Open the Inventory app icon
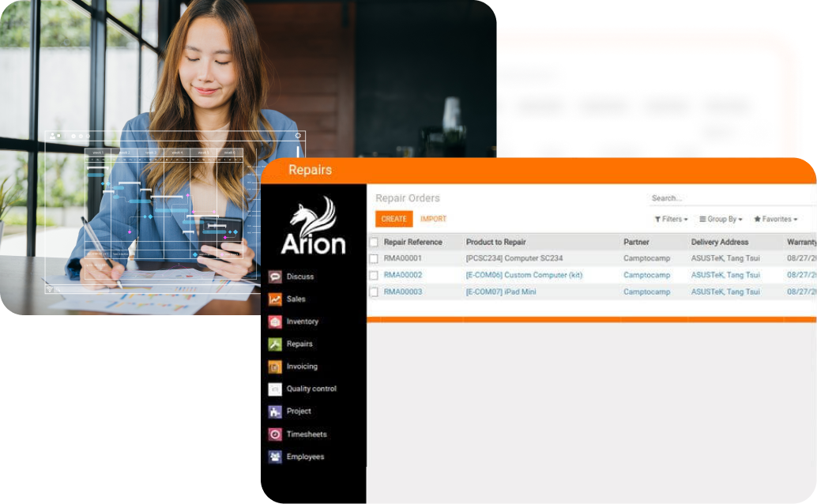The image size is (817, 504). point(275,322)
